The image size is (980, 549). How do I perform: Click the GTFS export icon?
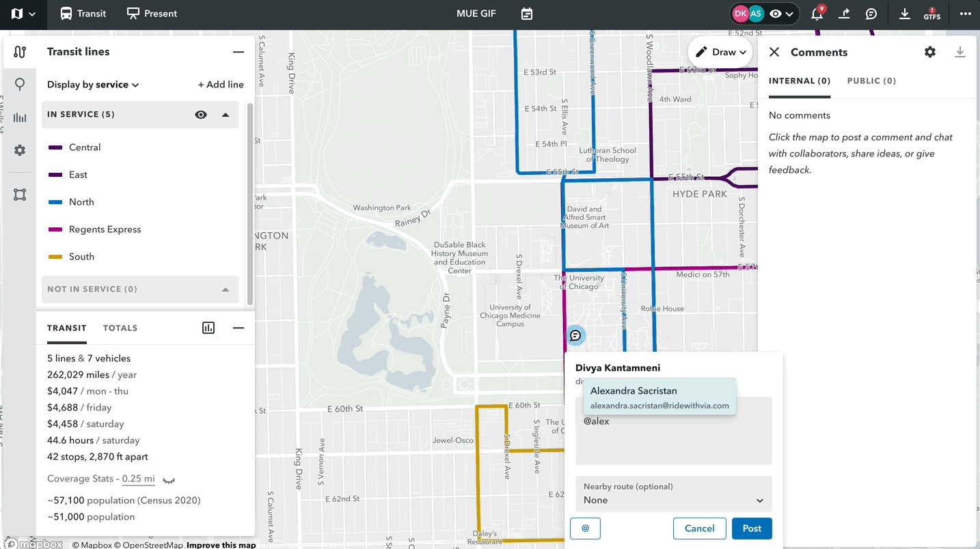click(x=931, y=14)
